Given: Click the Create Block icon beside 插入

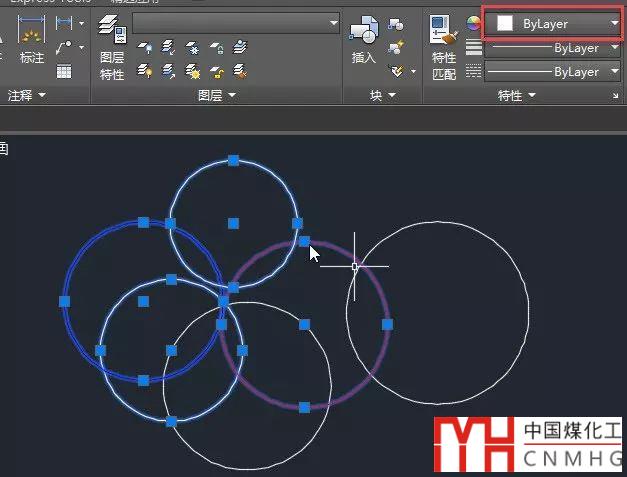Looking at the screenshot, I should coord(396,25).
